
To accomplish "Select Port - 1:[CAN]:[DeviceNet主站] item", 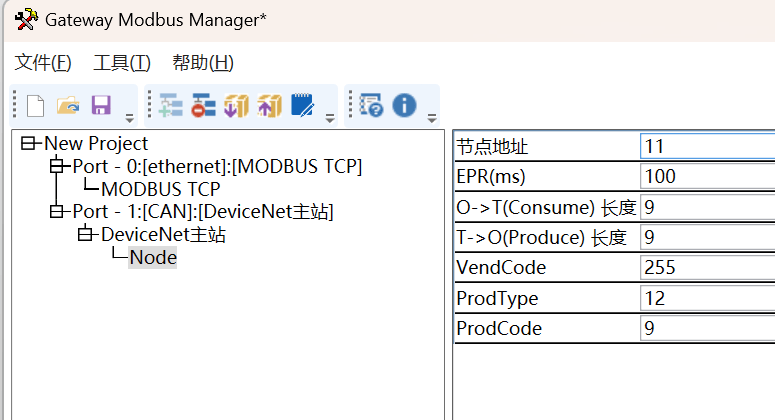I will tap(203, 211).
